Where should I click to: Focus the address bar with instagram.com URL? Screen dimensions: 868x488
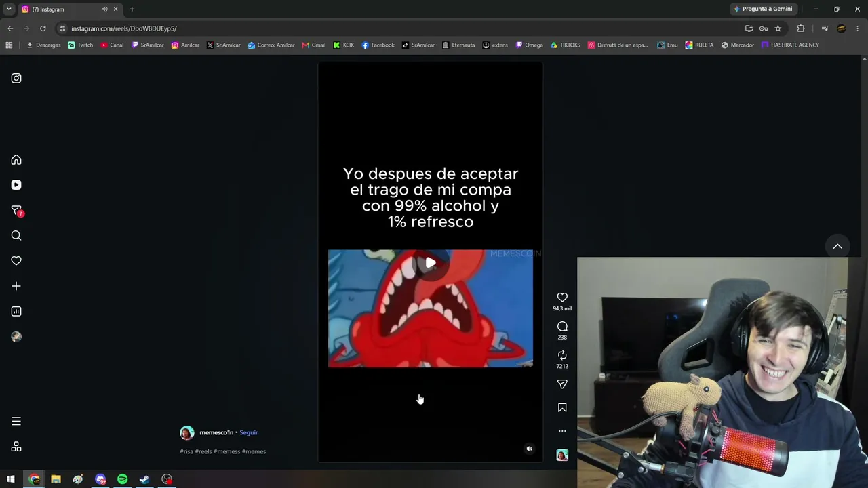400,28
